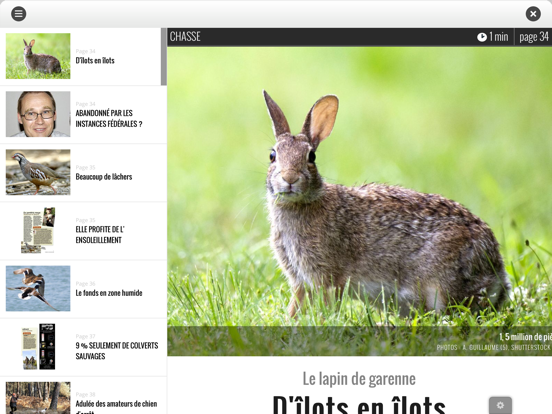
Task: Open the page thumbnail for 9 % seulement
Action: (x=38, y=346)
